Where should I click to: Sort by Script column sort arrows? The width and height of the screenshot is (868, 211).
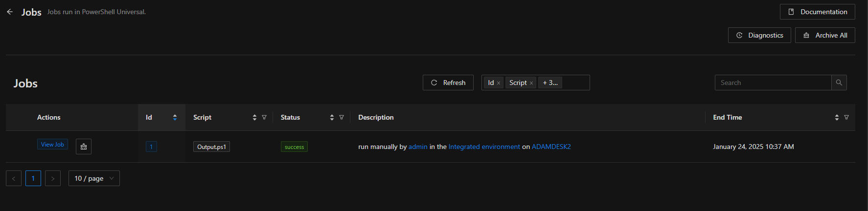click(254, 117)
